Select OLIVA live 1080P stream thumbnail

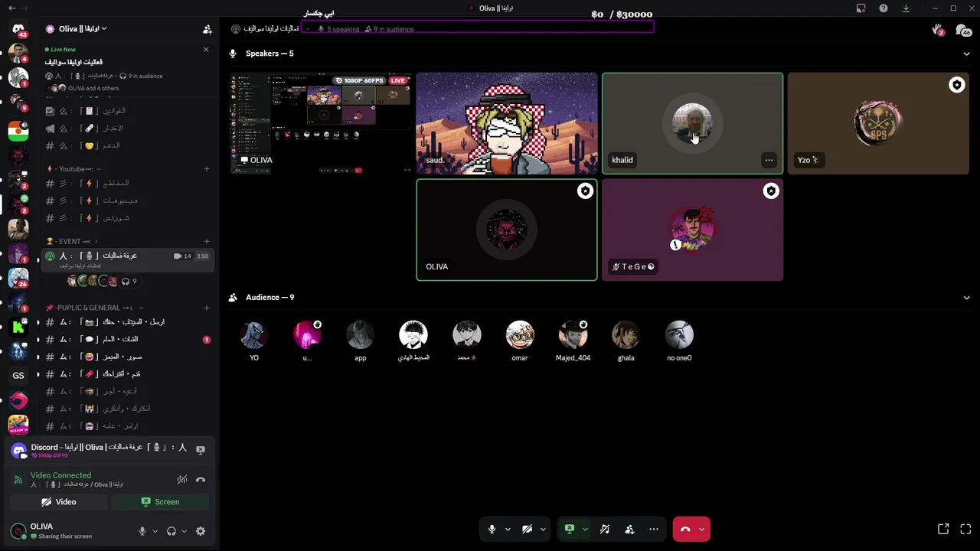coord(321,123)
